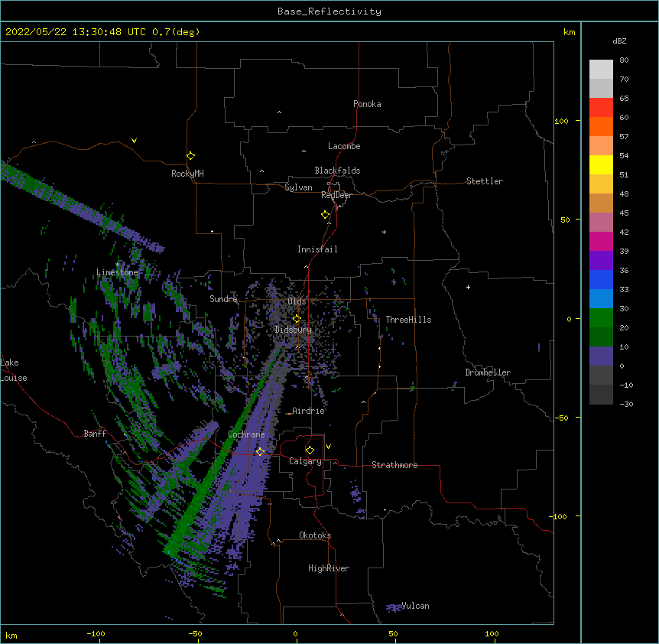This screenshot has height=644, width=659.
Task: Click the white asterisk marker east of Innisfail
Action: tap(384, 232)
